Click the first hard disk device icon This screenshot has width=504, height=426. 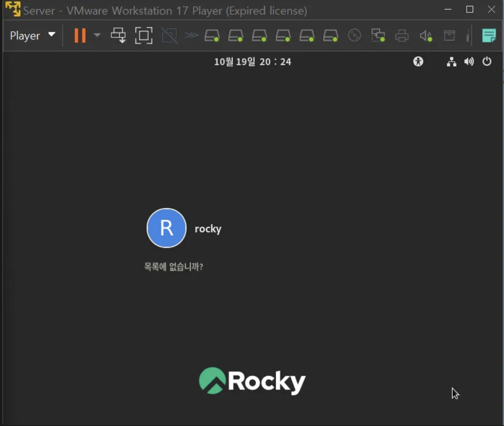pyautogui.click(x=212, y=36)
